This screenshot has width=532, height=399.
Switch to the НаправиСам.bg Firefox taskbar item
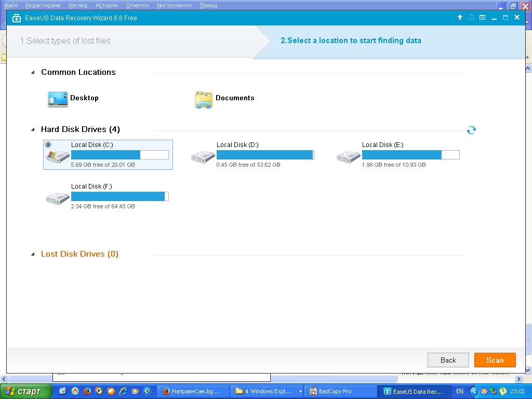pos(193,391)
